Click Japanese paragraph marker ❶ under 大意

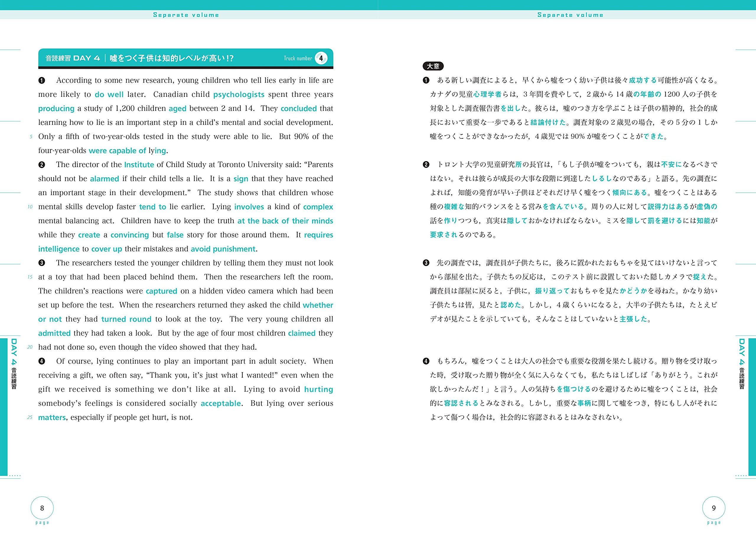426,81
